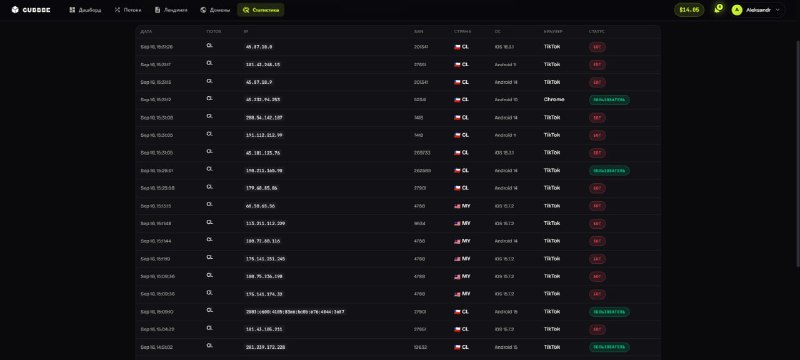
Task: Select the IPv6 address in the table
Action: click(295, 312)
